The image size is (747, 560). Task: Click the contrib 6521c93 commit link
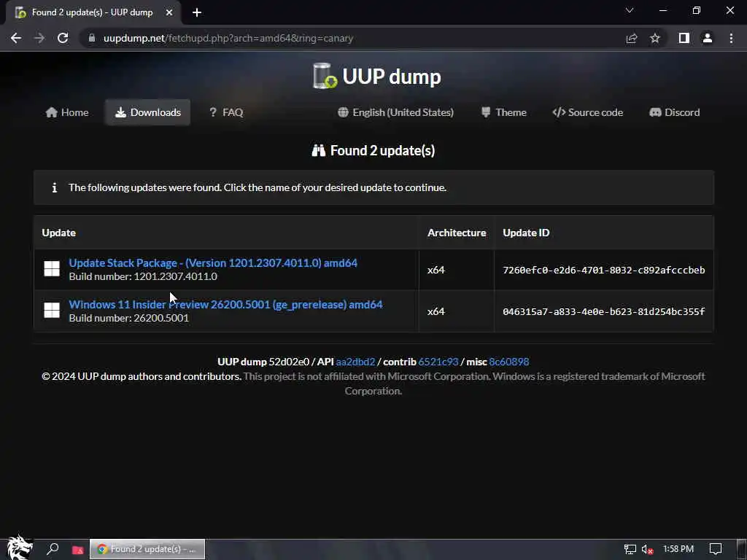438,362
